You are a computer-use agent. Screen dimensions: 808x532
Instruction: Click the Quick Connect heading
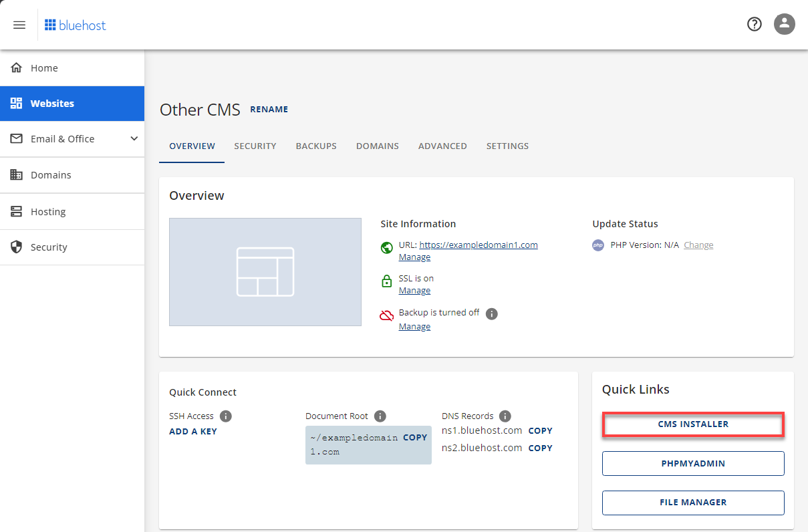203,392
